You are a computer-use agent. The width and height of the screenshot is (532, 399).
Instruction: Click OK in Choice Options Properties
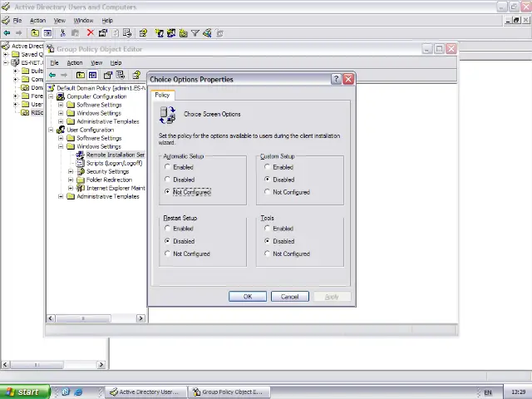coord(248,297)
